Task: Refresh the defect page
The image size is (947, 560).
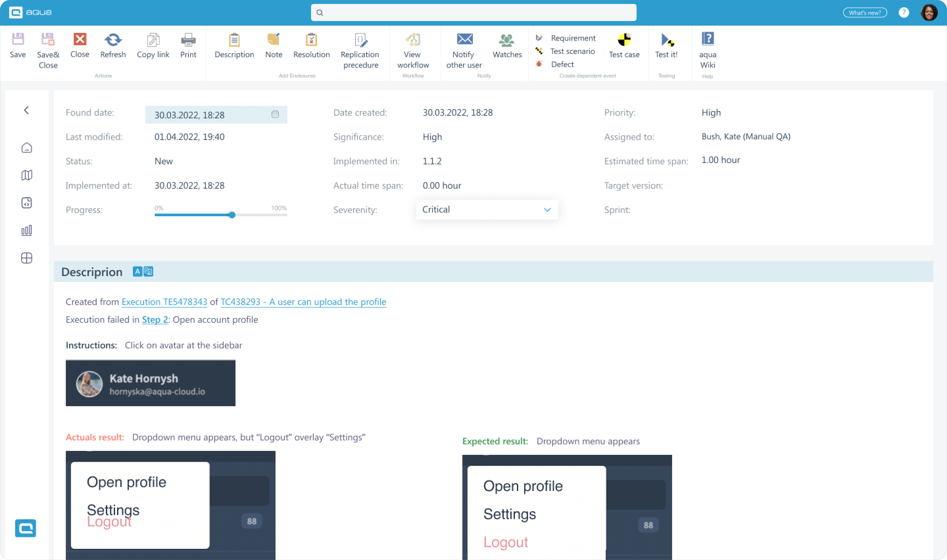Action: (113, 40)
